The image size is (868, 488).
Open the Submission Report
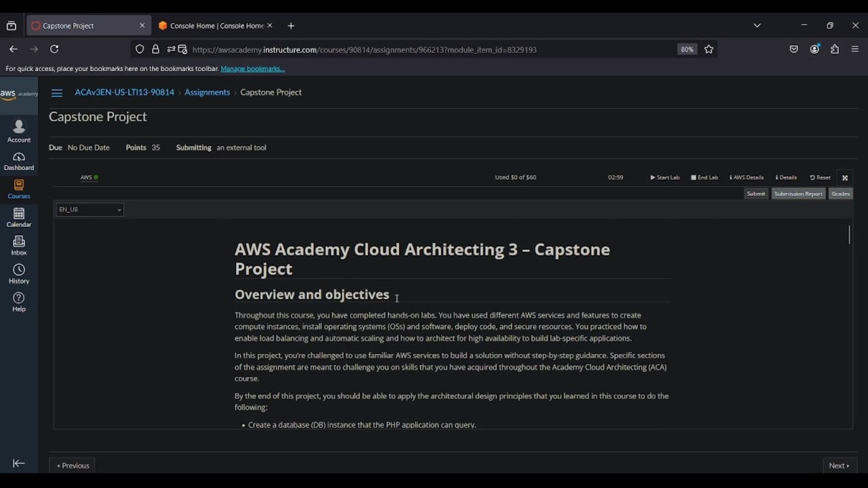(798, 194)
